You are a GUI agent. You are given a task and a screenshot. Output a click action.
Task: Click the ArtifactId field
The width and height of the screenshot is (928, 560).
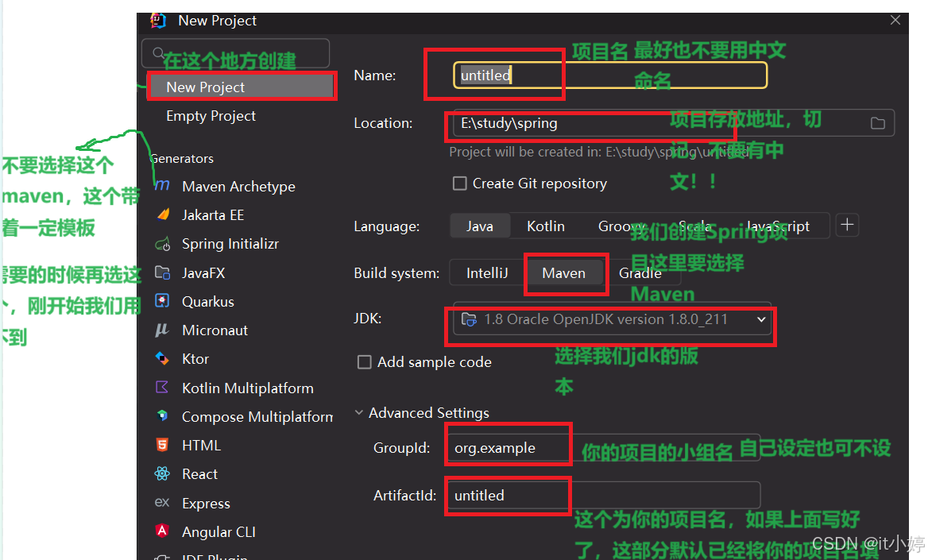click(x=604, y=496)
